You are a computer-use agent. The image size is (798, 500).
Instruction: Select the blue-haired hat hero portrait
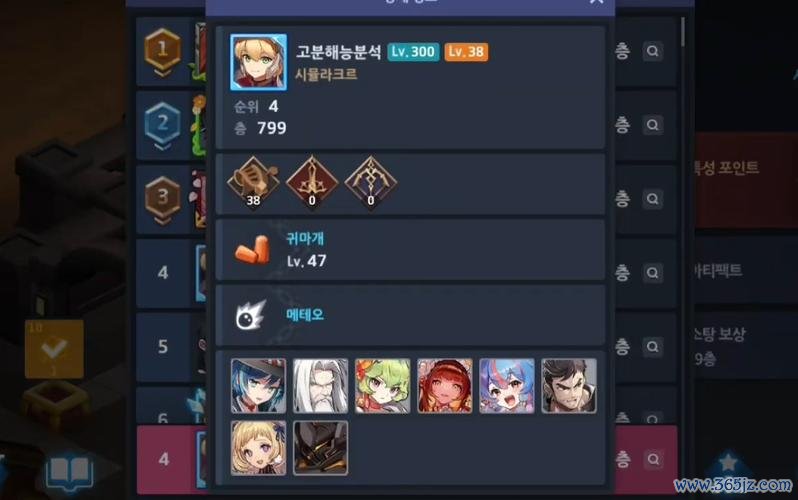(259, 385)
